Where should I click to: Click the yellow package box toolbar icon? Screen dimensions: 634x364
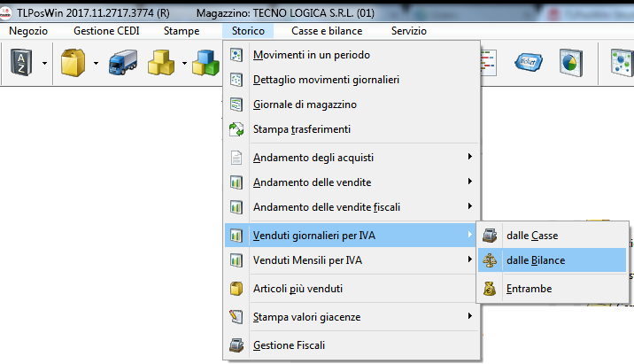pos(73,64)
